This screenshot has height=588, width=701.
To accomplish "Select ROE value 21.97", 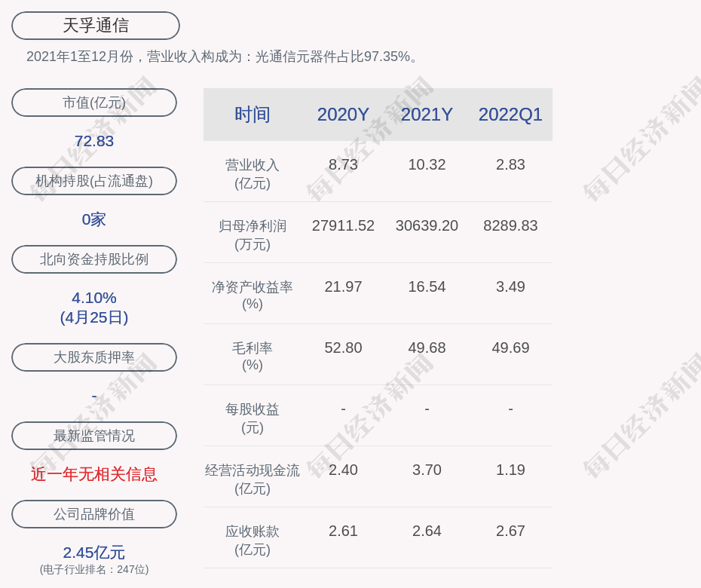I will [x=344, y=286].
